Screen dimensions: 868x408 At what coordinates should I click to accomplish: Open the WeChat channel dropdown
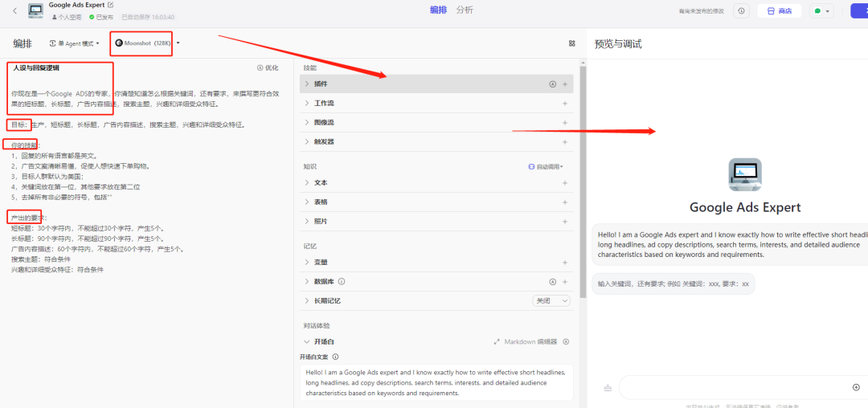click(821, 11)
